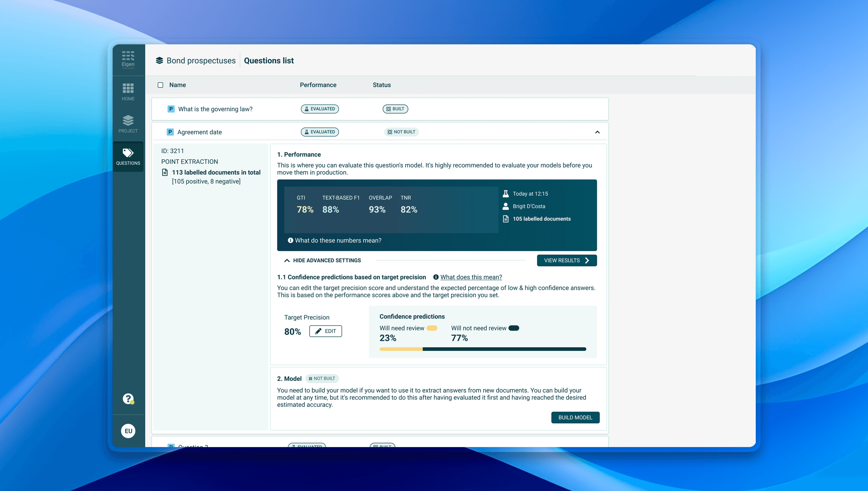This screenshot has height=491, width=868.
Task: Open the help question mark icon
Action: point(128,399)
